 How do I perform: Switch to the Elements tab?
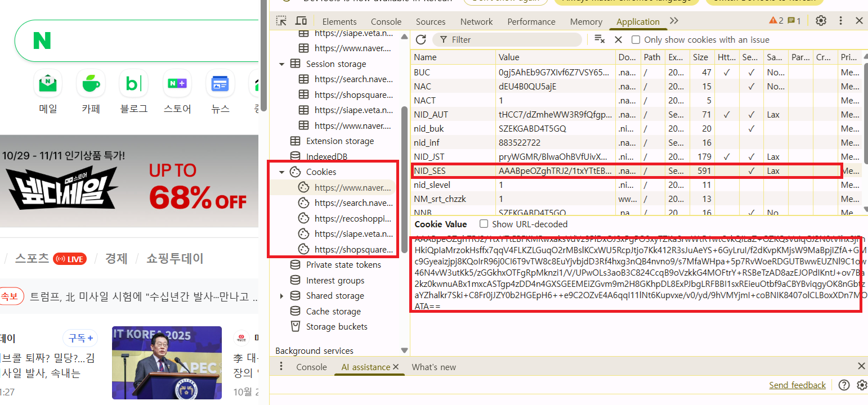339,21
